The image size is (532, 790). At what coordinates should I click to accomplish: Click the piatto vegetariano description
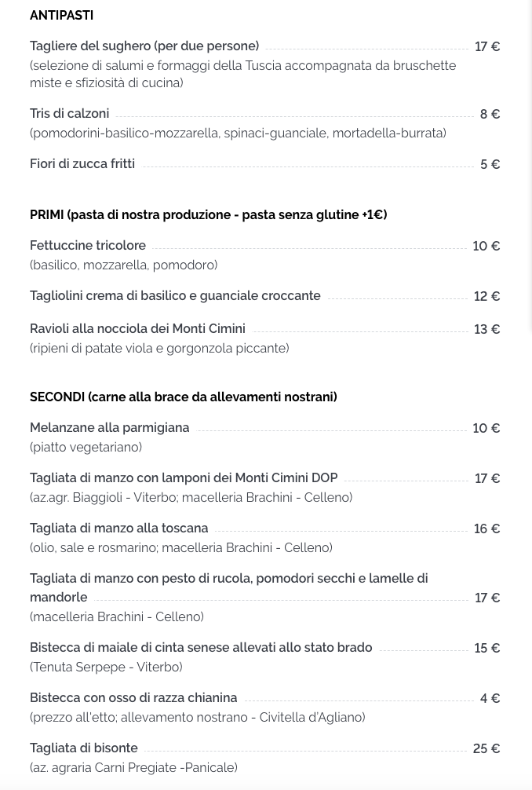(x=86, y=448)
